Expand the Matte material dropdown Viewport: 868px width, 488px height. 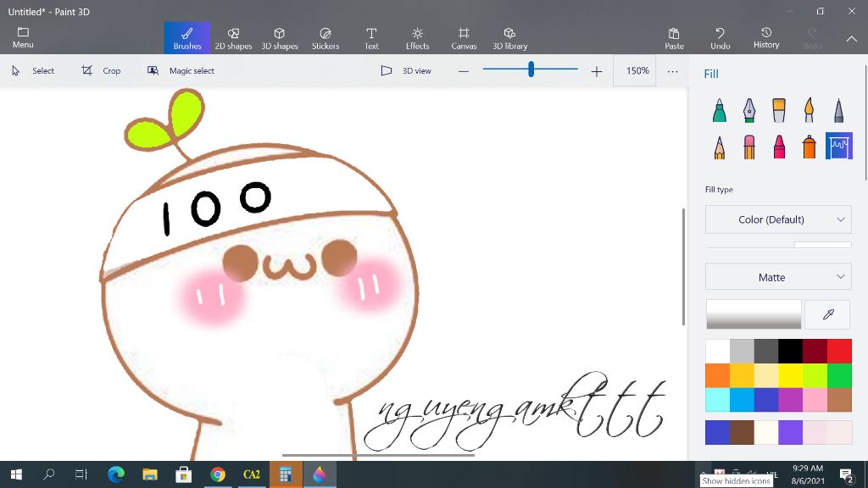click(778, 277)
